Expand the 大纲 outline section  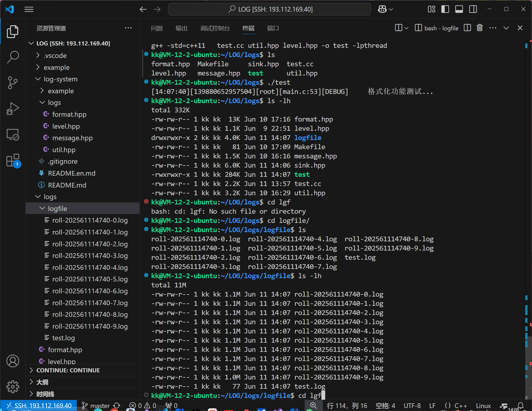[x=83, y=382]
